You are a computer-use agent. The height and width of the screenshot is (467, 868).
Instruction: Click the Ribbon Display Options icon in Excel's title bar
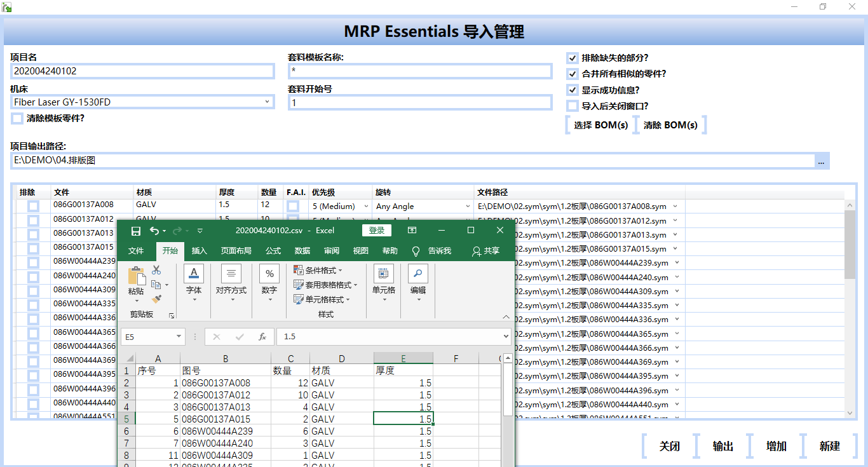coord(412,230)
